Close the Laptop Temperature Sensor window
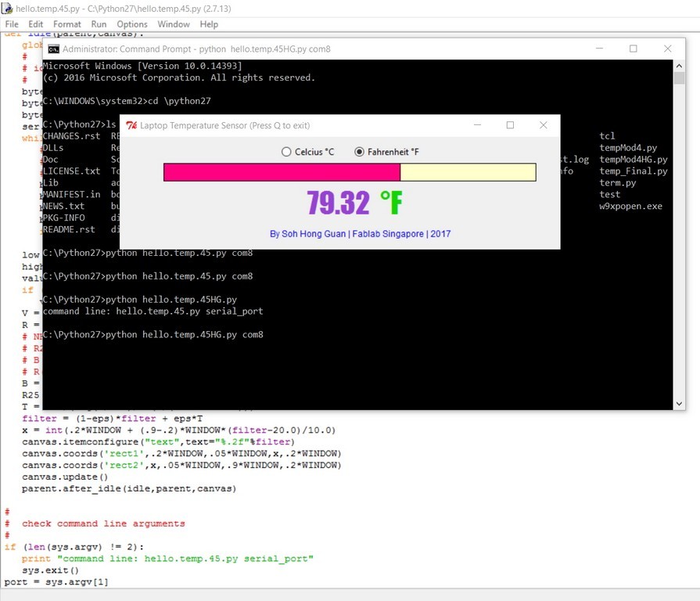Screen dimensions: 700x601 (x=544, y=125)
